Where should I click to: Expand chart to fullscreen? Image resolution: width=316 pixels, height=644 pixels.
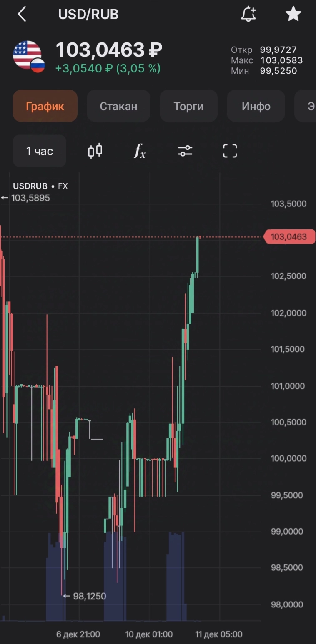point(230,151)
